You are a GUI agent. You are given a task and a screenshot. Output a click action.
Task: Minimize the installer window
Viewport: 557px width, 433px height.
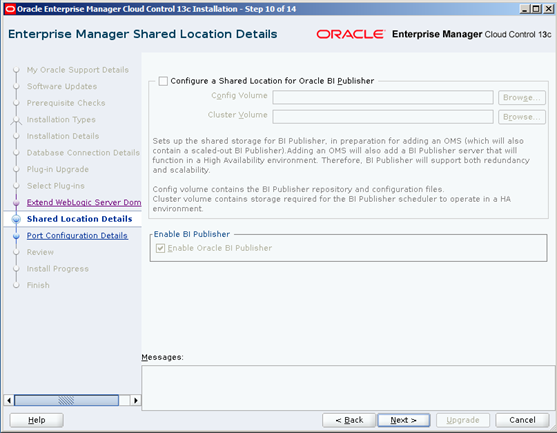[x=525, y=9]
